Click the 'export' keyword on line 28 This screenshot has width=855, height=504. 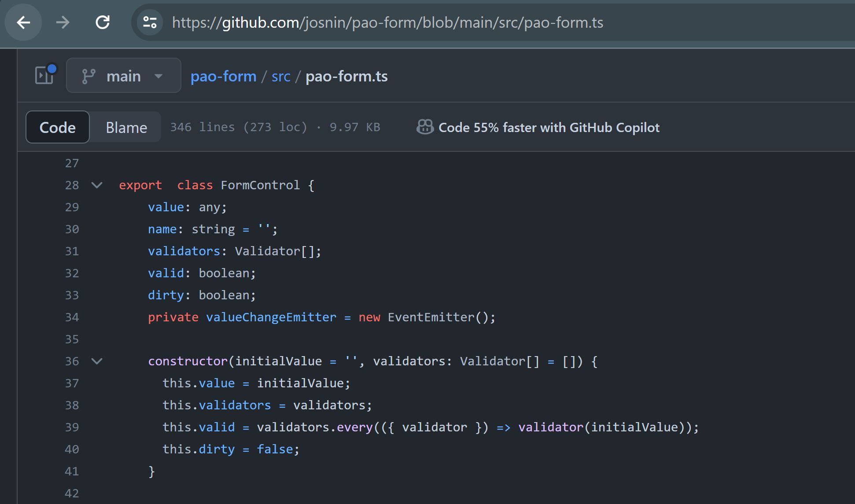(x=140, y=185)
